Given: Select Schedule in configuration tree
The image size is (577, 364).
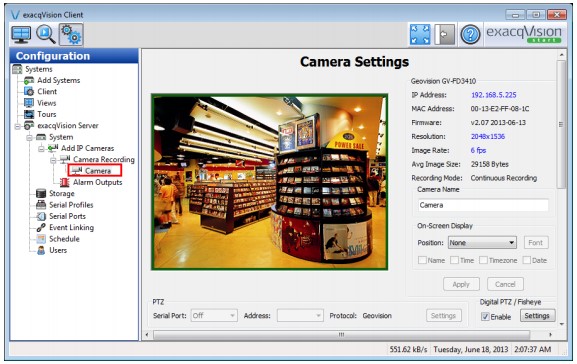Looking at the screenshot, I should (64, 239).
